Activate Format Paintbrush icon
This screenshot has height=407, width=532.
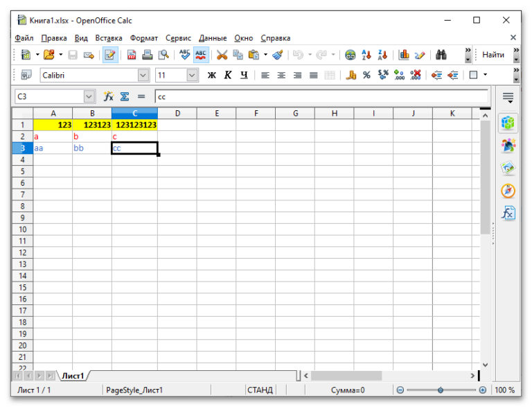click(278, 55)
